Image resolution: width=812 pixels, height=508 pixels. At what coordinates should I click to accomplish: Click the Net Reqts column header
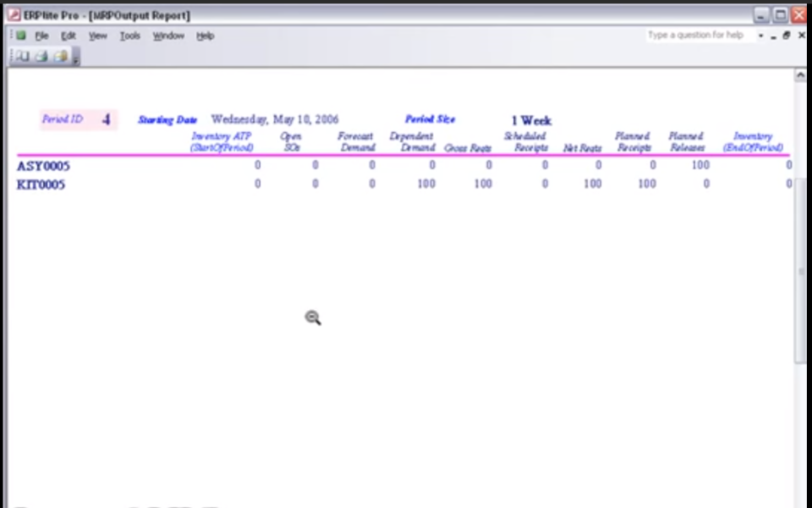(582, 148)
